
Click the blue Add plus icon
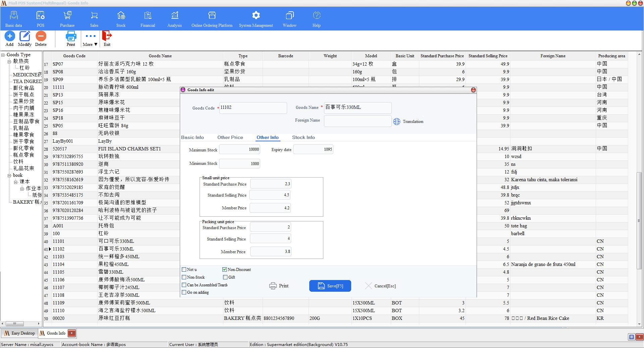pyautogui.click(x=9, y=36)
